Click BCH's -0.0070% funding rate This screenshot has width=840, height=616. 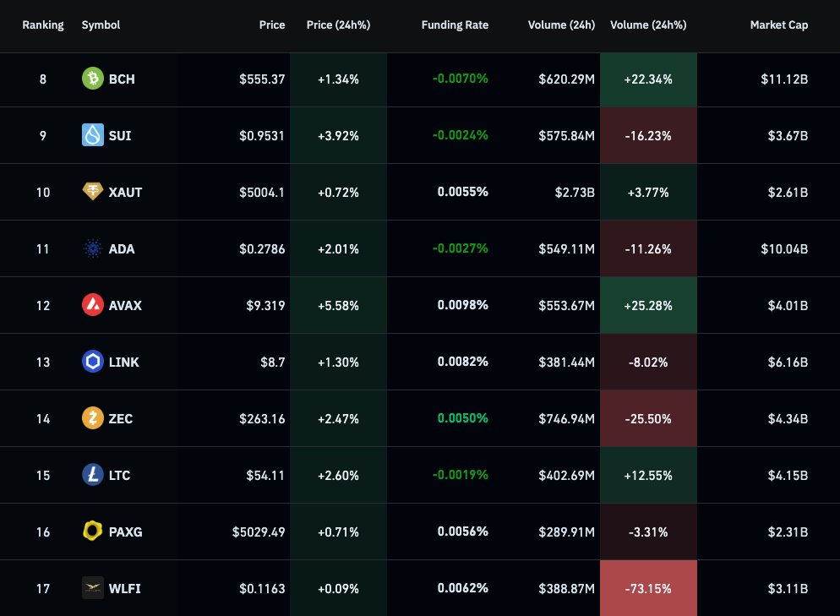460,79
